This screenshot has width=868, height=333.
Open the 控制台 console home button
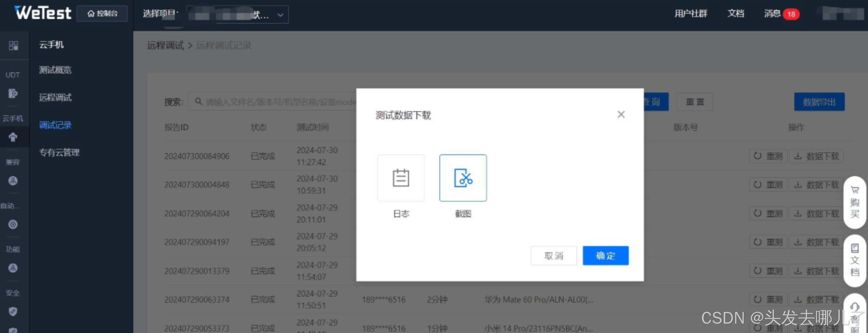point(102,13)
